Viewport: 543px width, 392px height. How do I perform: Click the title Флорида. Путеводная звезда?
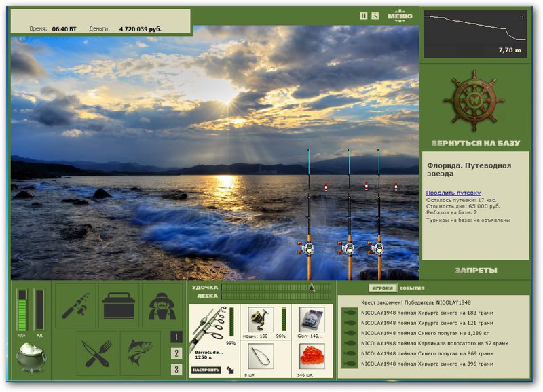point(469,169)
